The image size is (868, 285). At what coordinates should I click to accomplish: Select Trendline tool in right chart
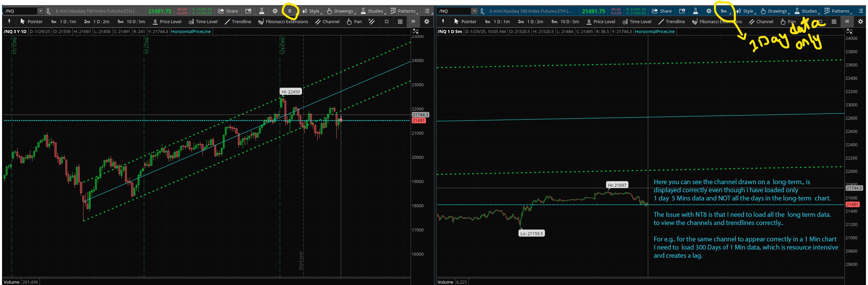click(x=672, y=21)
